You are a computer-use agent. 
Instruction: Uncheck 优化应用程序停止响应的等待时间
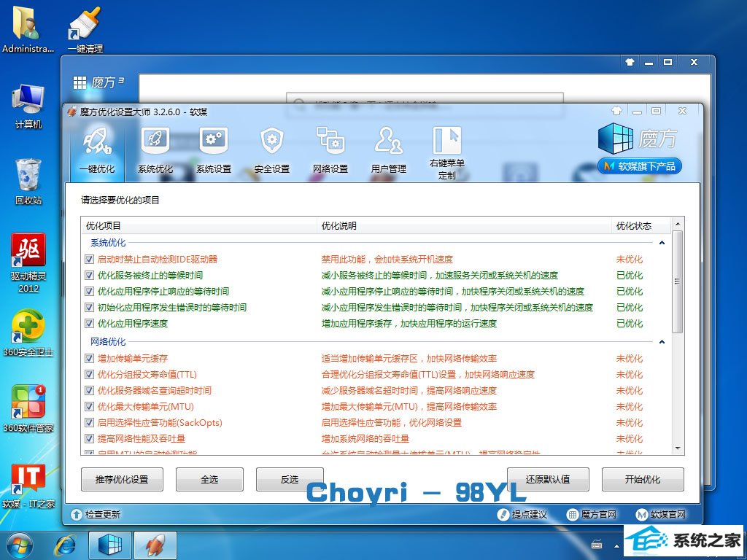click(x=89, y=292)
